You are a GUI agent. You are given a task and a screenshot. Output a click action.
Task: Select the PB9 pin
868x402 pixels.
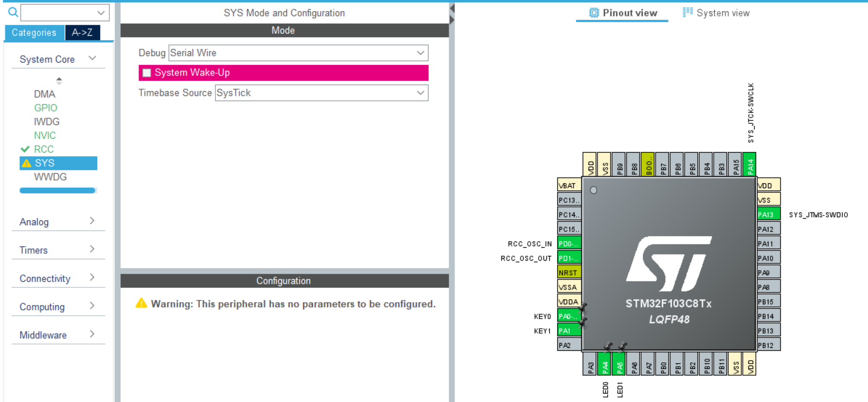[x=619, y=164]
